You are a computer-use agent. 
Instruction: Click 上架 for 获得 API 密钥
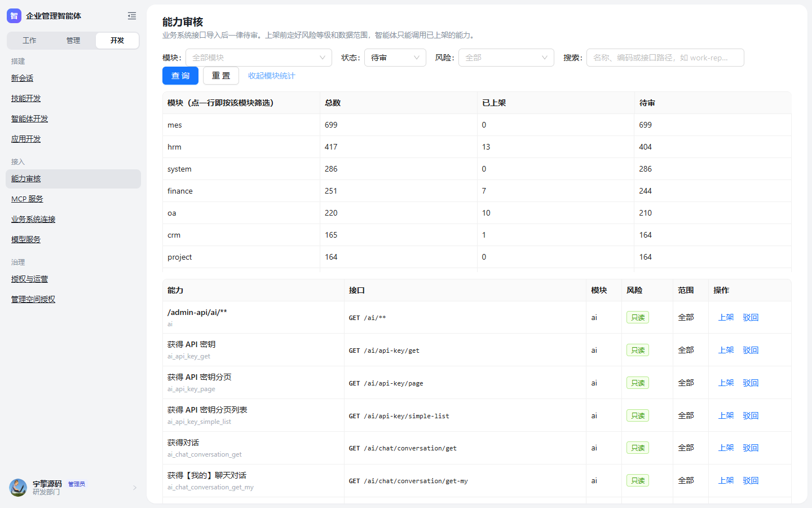[726, 350]
